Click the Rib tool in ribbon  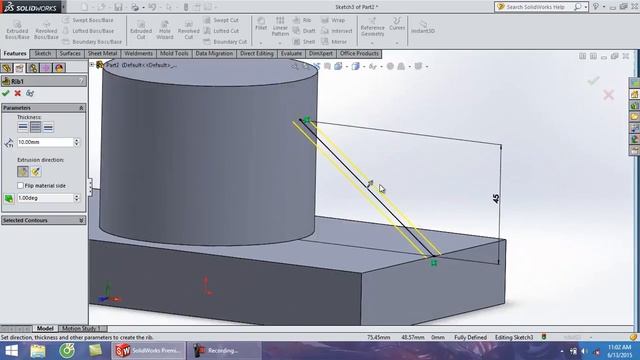302,20
